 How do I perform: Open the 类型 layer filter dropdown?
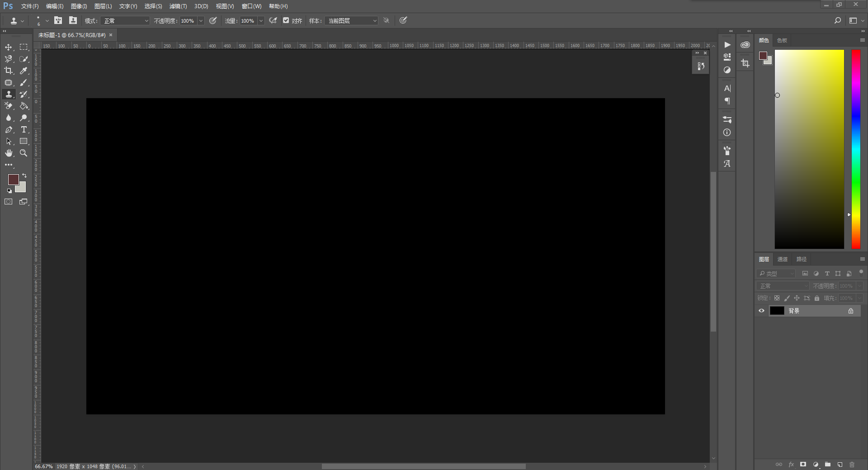pyautogui.click(x=776, y=273)
